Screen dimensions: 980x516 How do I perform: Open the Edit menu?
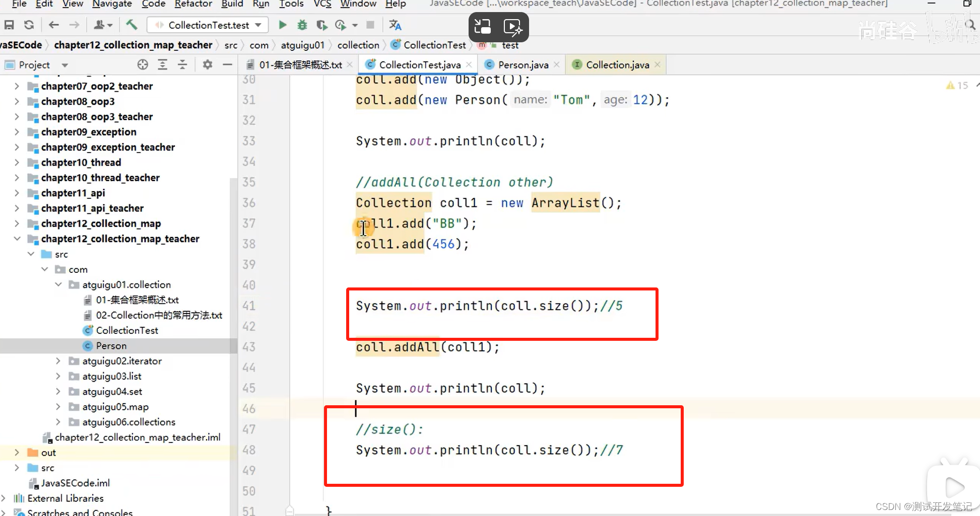coord(44,4)
